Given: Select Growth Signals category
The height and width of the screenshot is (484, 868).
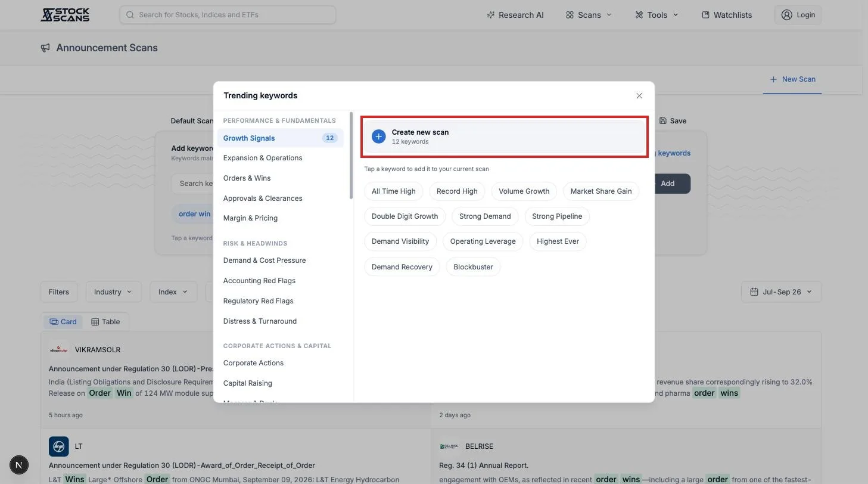Looking at the screenshot, I should coord(280,138).
